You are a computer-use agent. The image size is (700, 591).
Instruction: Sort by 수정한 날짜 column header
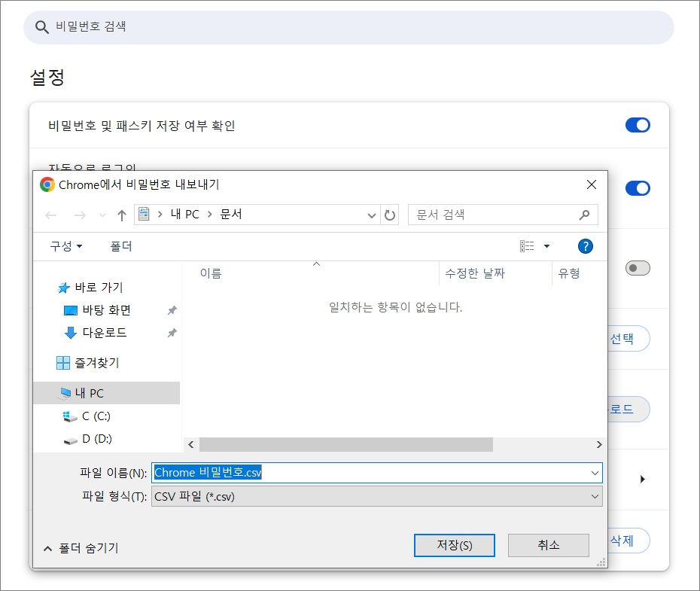tap(495, 273)
